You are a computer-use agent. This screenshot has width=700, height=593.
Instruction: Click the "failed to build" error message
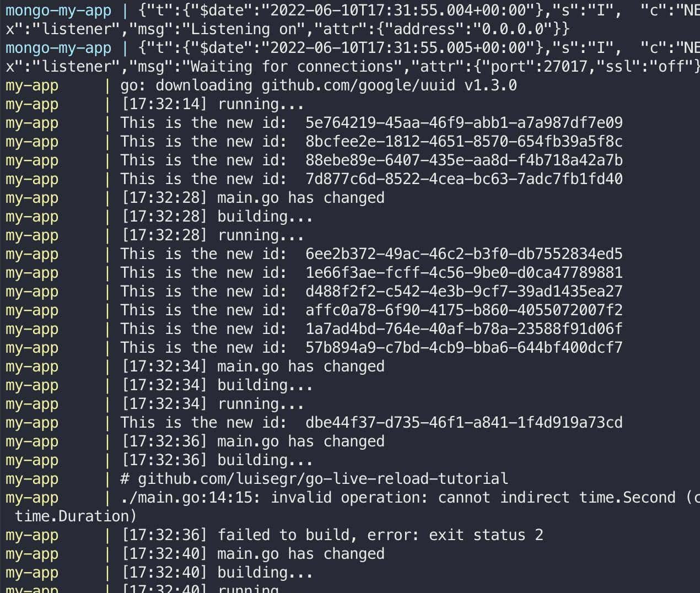[332, 535]
